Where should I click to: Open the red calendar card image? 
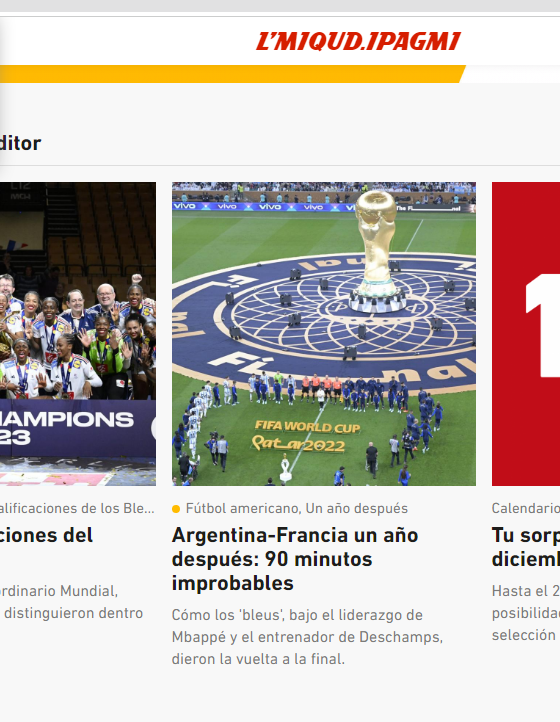tap(526, 334)
